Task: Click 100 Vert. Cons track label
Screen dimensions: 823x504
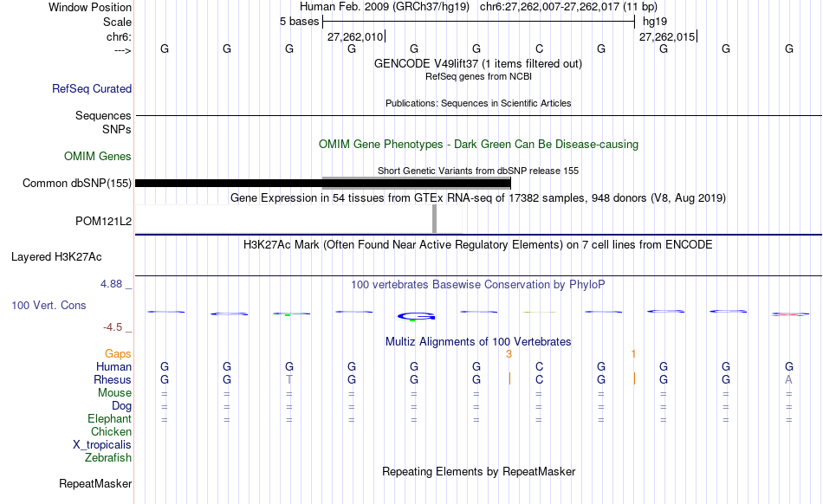Action: (x=49, y=305)
